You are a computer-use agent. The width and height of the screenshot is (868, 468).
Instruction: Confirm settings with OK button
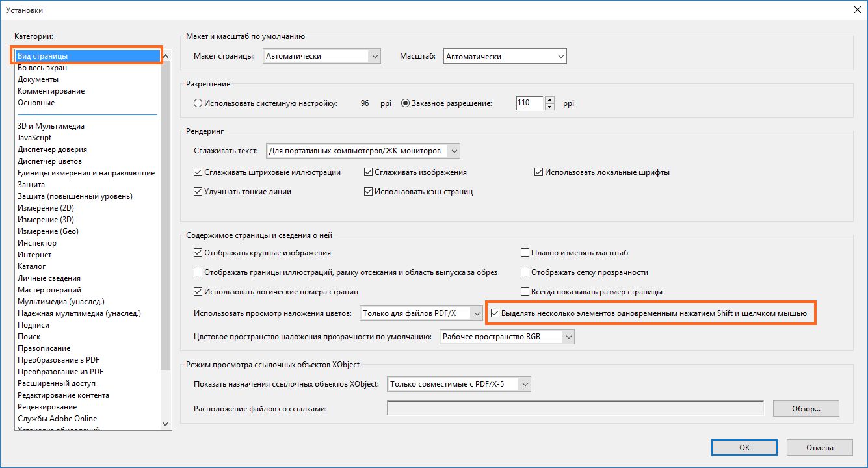(x=744, y=448)
